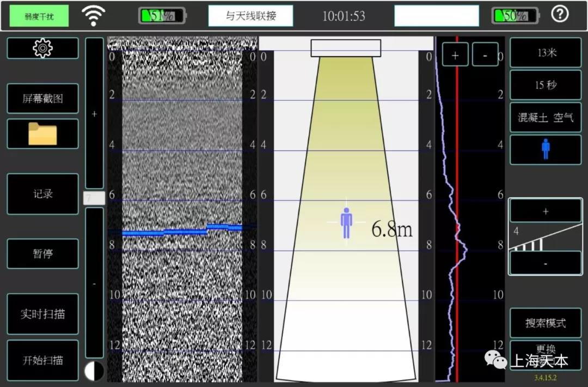588x387 pixels.
Task: Take a screenshot with 屏幕截图
Action: point(42,98)
